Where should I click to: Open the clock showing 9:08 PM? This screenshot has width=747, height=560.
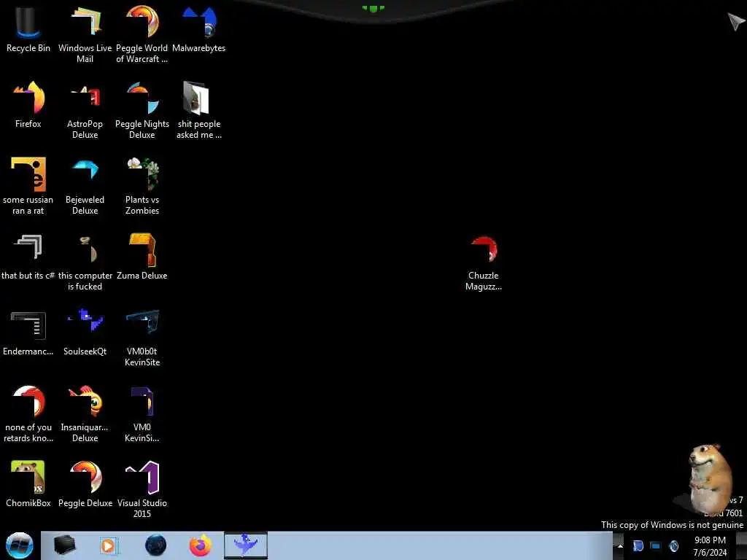click(710, 546)
